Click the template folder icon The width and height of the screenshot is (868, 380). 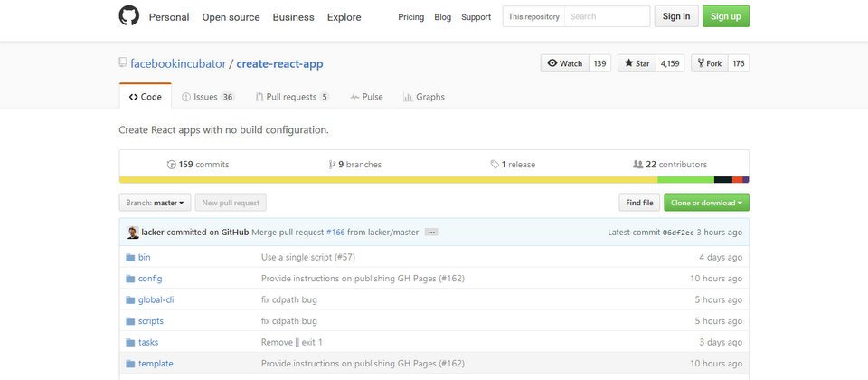coord(130,364)
